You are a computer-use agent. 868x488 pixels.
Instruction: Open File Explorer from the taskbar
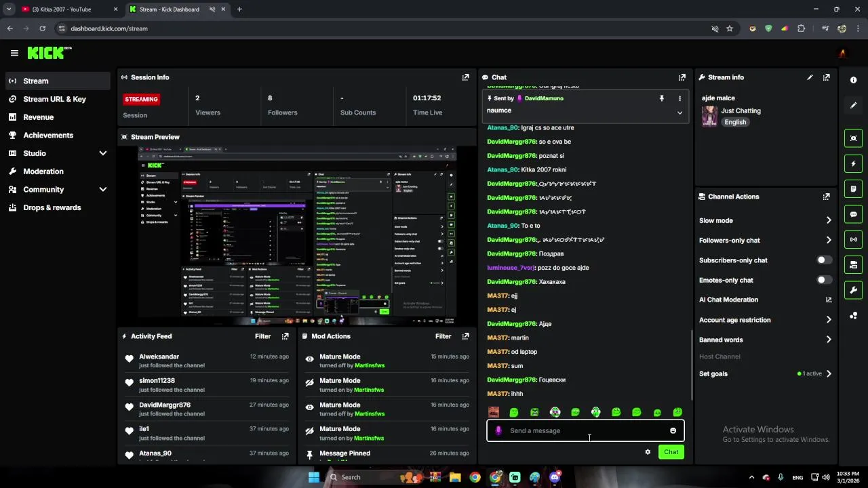click(x=455, y=477)
